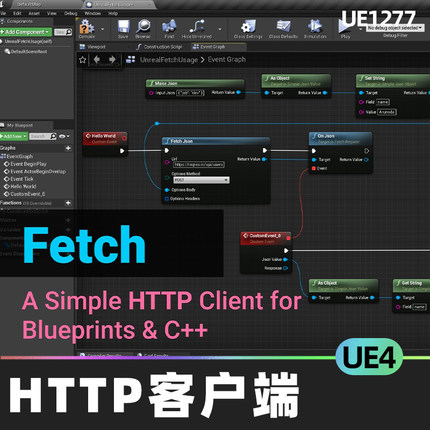
Task: Click the Input Json field on Make Json
Action: coord(190,93)
